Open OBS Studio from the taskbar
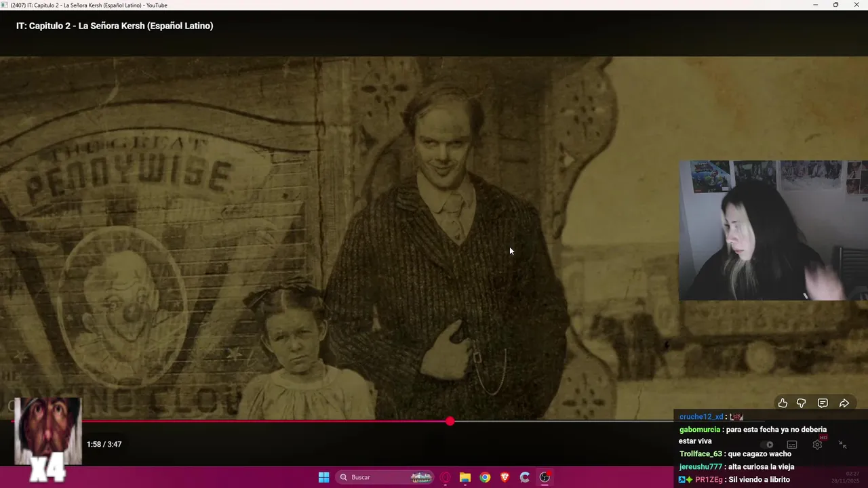Image resolution: width=868 pixels, height=488 pixels. tap(545, 477)
